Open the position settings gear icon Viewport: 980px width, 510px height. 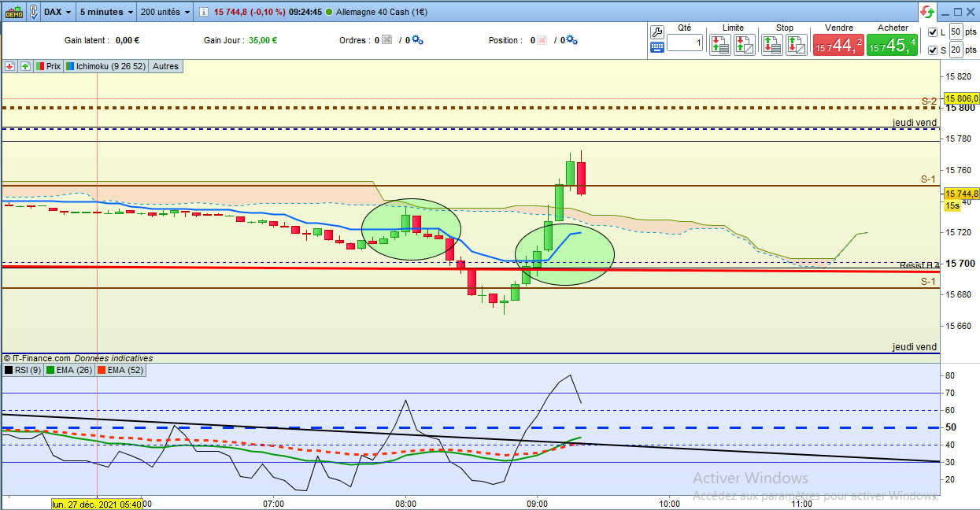tap(572, 40)
